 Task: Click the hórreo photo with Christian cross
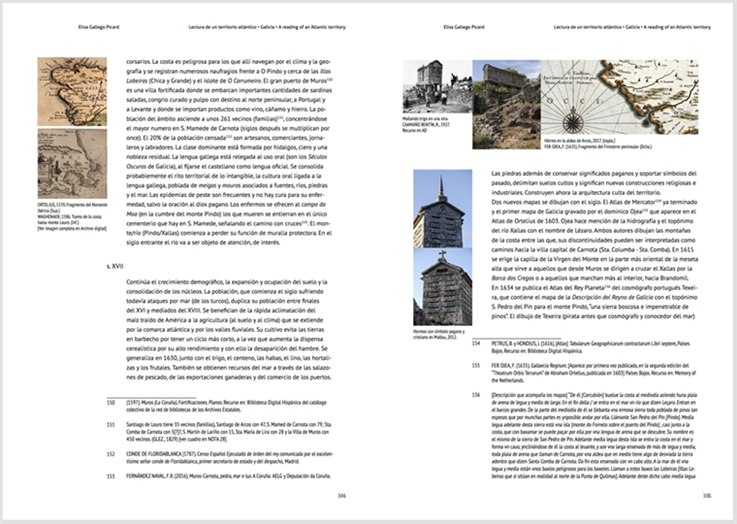point(442,287)
